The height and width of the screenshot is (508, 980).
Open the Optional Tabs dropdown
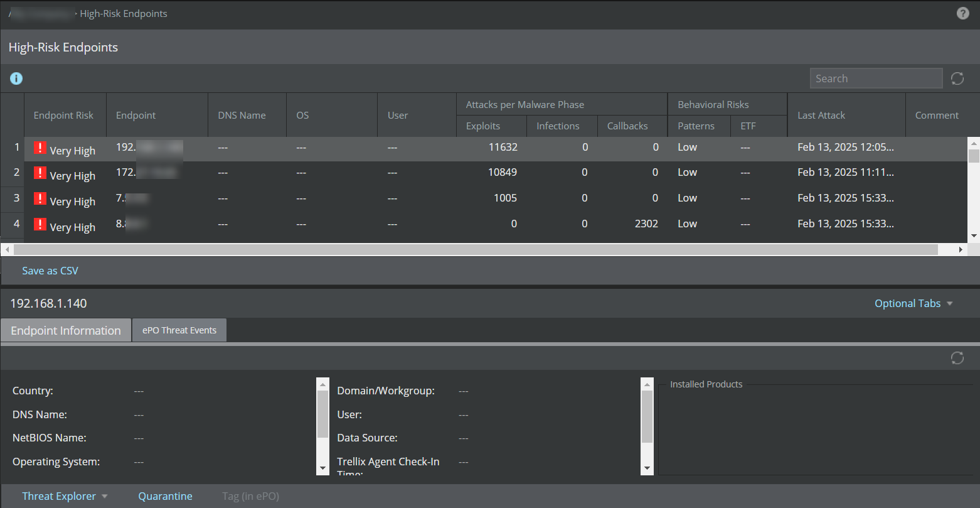[913, 303]
